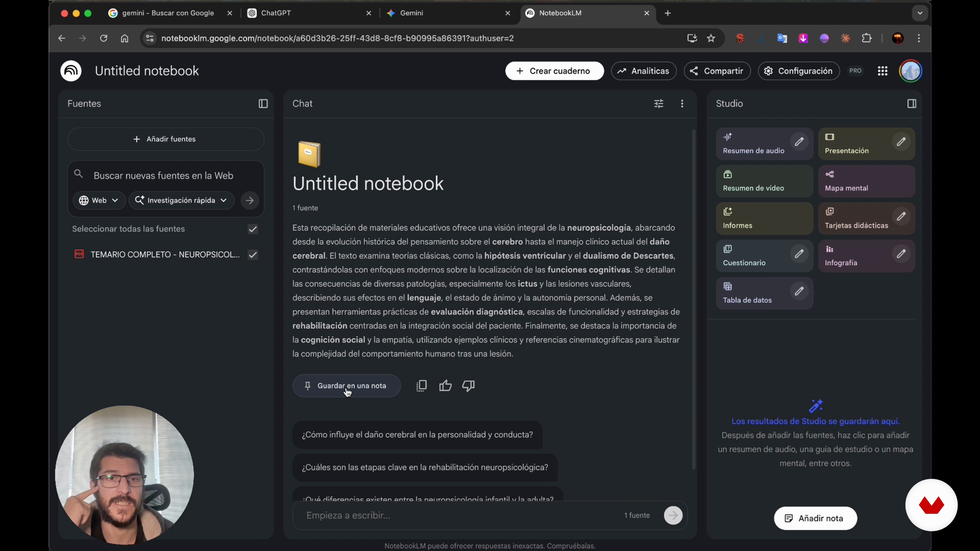Click the yellow notebook emoji icon

309,154
